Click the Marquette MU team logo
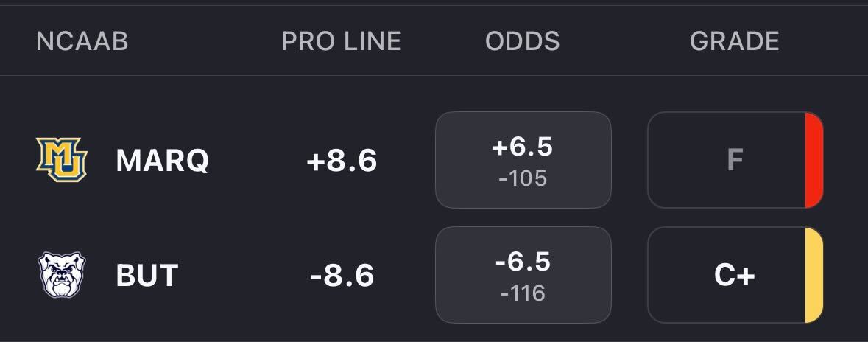Viewport: 868px width, 342px height. coord(62,159)
